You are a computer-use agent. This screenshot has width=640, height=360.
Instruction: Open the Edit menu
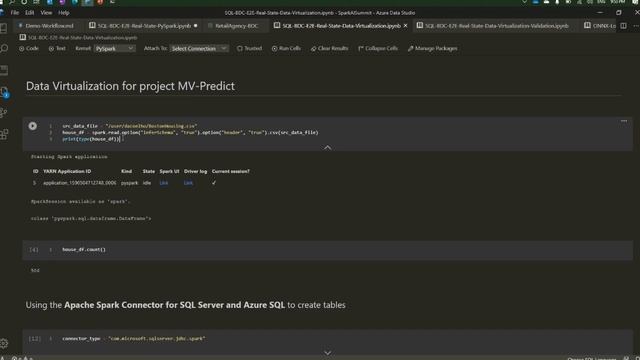click(29, 13)
